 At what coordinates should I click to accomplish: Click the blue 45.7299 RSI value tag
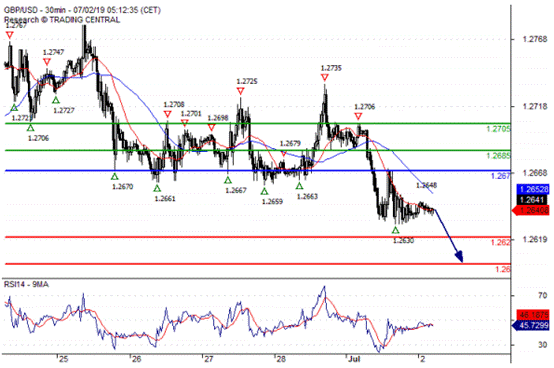[x=531, y=325]
